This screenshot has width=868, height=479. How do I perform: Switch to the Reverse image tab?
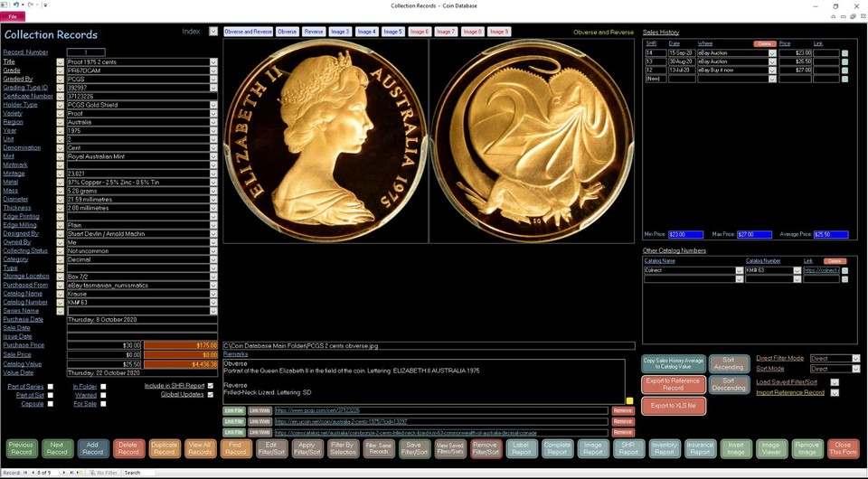click(x=314, y=32)
